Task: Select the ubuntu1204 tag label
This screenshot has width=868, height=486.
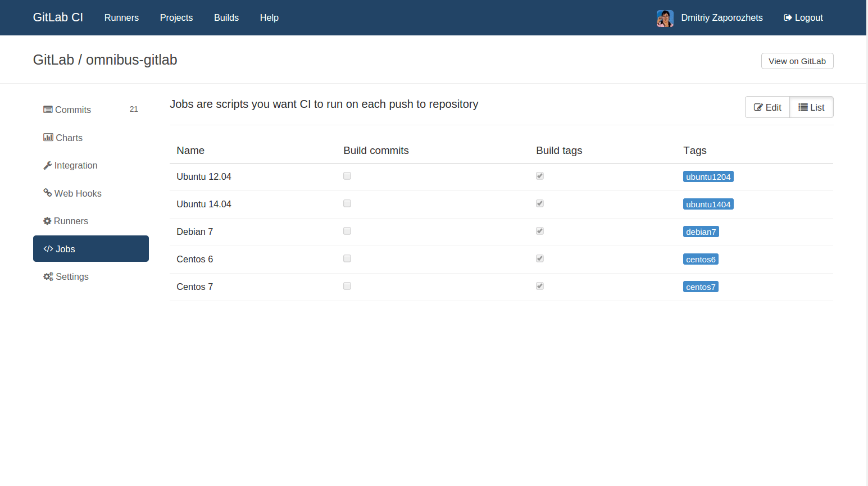Action: (708, 176)
